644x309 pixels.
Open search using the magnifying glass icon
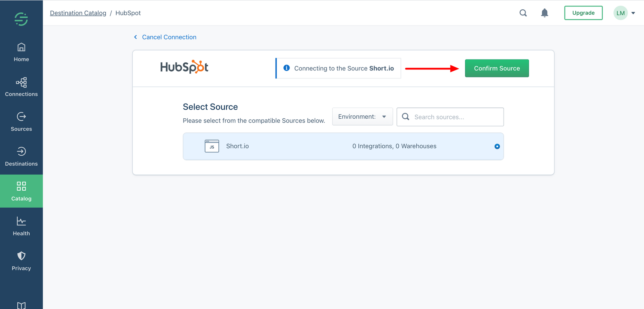523,13
